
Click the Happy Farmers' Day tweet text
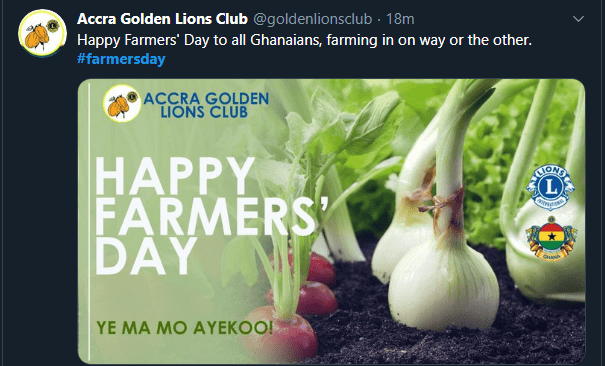(x=304, y=40)
